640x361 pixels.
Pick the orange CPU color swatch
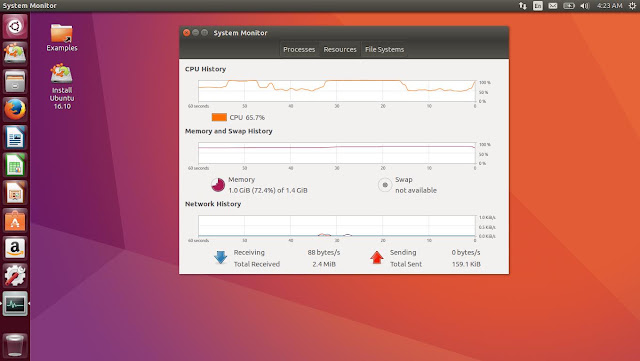(219, 117)
